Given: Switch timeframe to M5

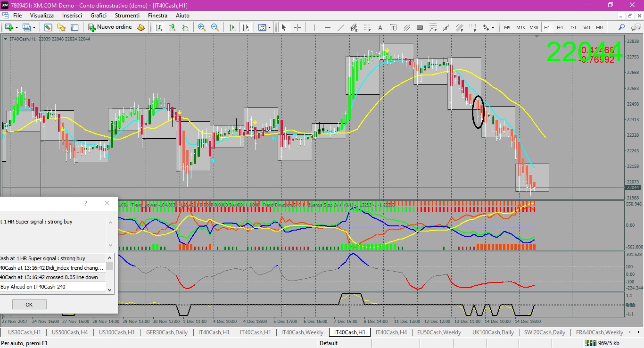Looking at the screenshot, I should click(x=507, y=27).
